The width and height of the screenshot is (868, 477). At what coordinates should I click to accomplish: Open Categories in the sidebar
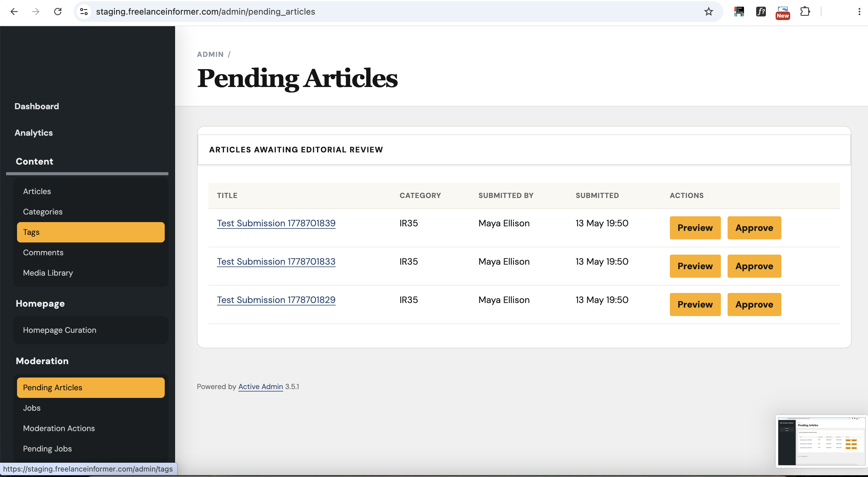click(x=91, y=211)
